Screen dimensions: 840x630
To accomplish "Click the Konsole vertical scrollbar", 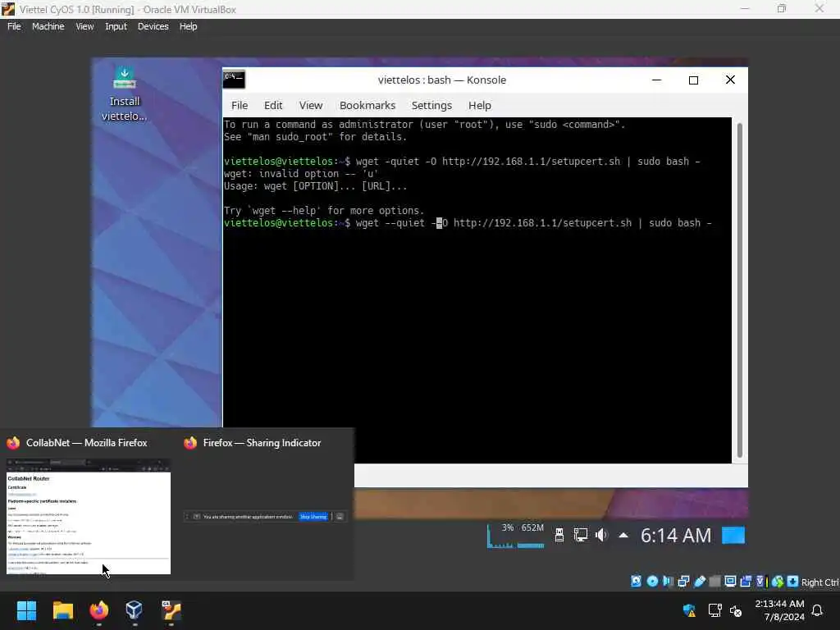I will (740, 290).
